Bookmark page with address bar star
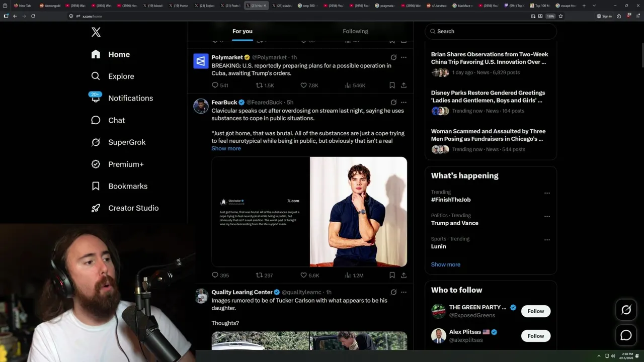This screenshot has width=644, height=362. pyautogui.click(x=560, y=16)
